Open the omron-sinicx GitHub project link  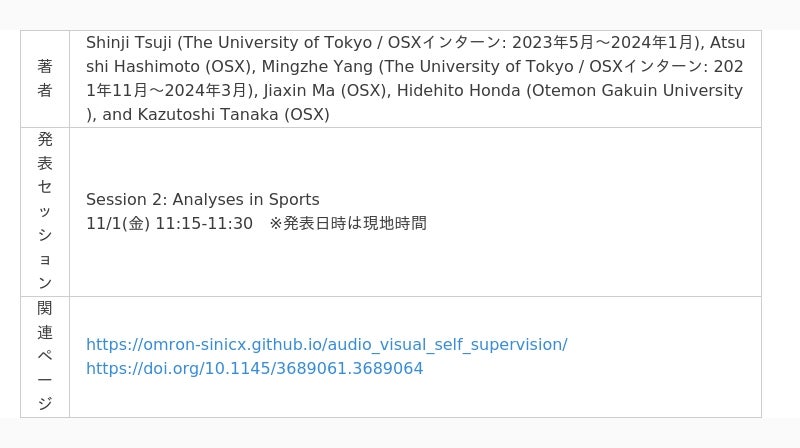coord(326,345)
